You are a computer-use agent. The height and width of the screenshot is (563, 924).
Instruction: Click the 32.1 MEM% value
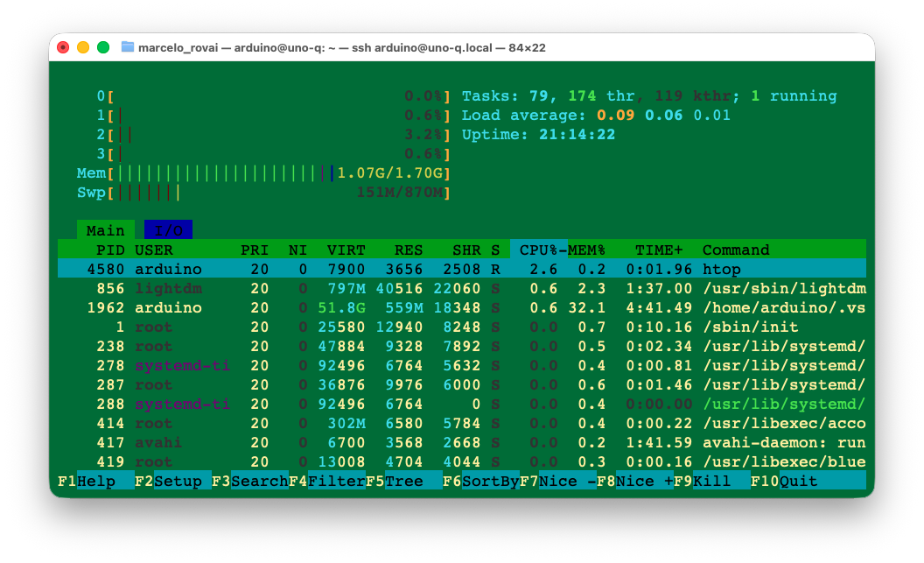coord(587,307)
